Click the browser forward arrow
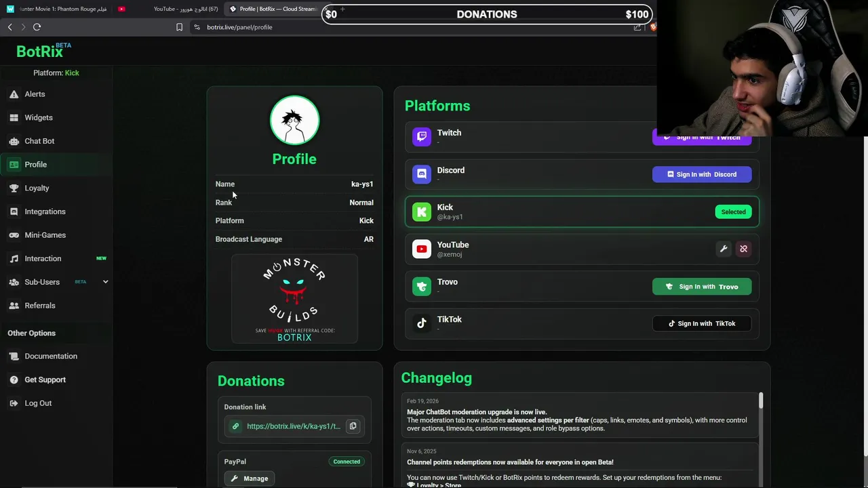Viewport: 868px width, 488px height. click(x=23, y=27)
